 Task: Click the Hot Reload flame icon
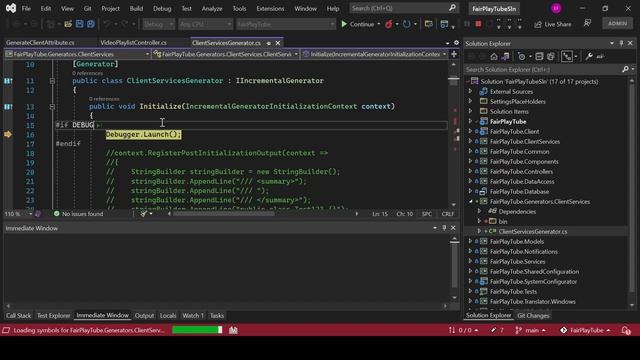click(x=389, y=24)
